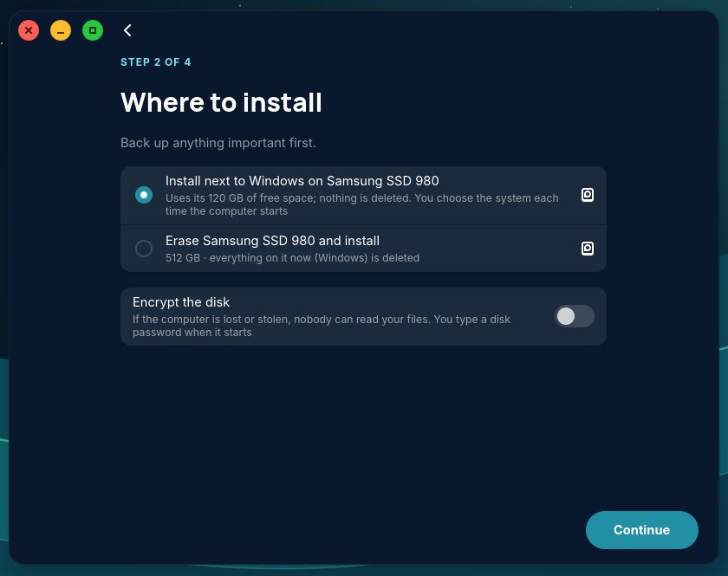Screen dimensions: 728x576
Task: Click the "Where to install" heading
Action: click(x=221, y=102)
